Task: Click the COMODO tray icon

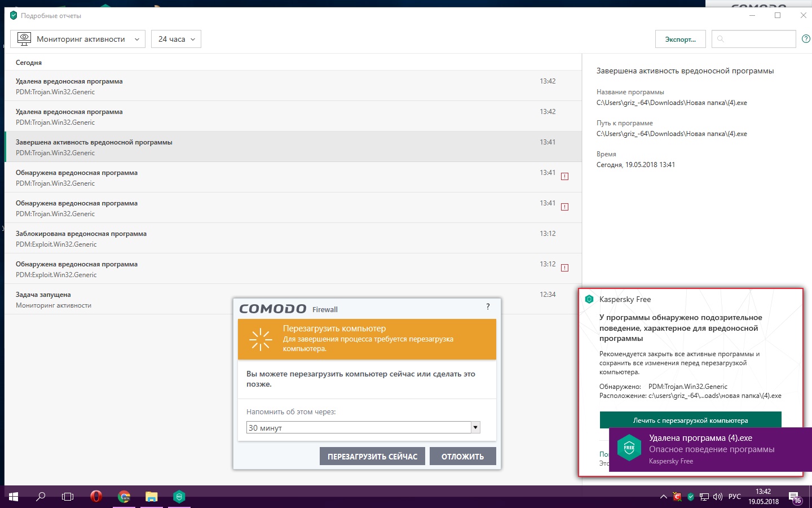Action: point(677,497)
